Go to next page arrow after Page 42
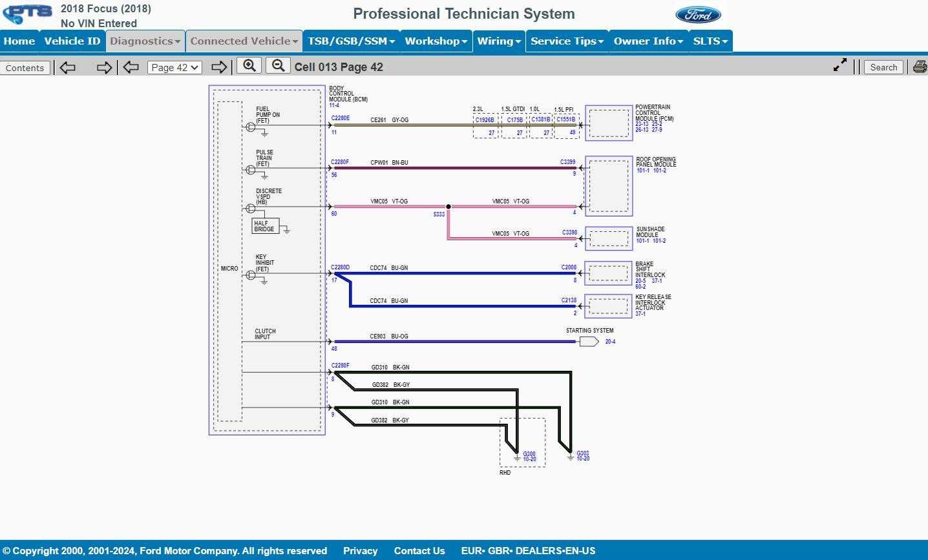The width and height of the screenshot is (928, 560). tap(219, 67)
